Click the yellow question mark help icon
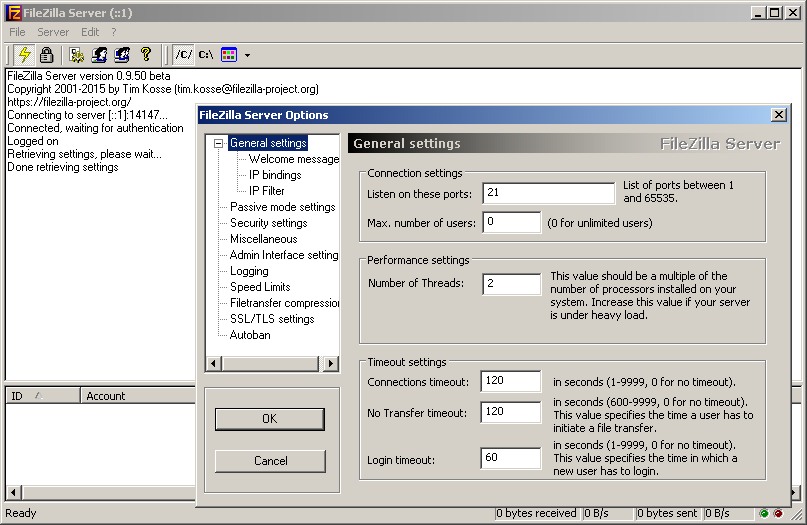The width and height of the screenshot is (807, 525). click(x=146, y=55)
